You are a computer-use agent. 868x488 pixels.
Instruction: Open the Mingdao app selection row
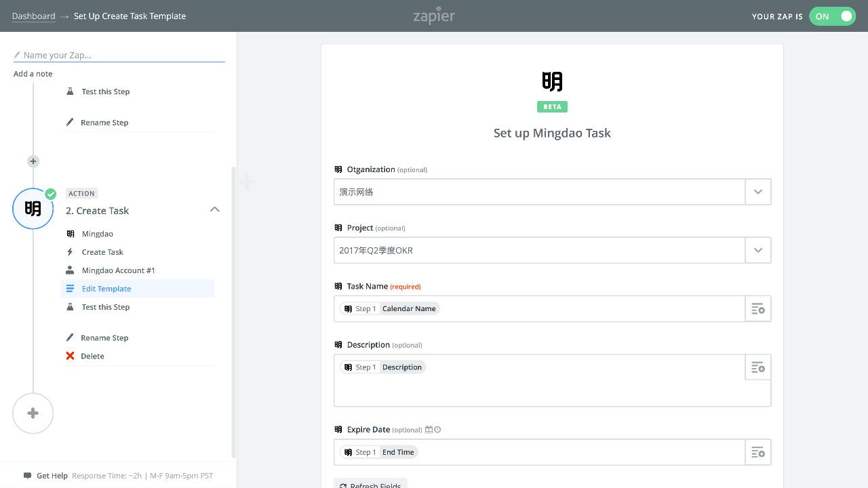click(138, 234)
